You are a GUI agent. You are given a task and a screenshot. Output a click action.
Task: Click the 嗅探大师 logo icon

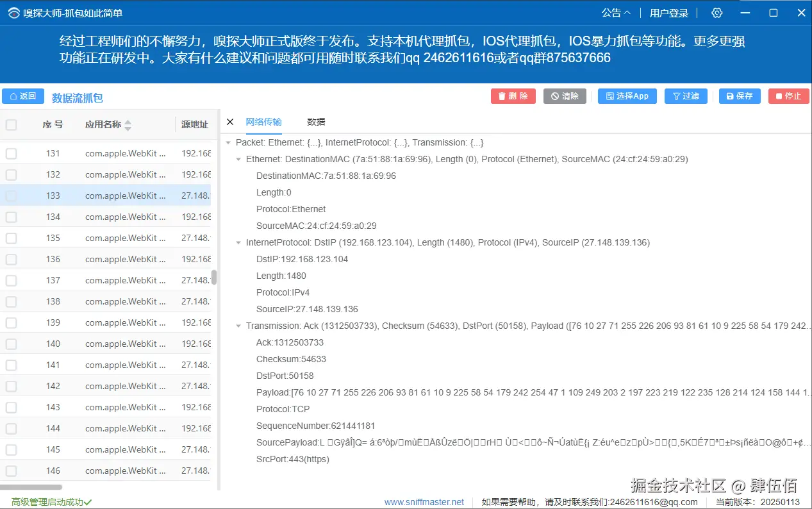(13, 12)
